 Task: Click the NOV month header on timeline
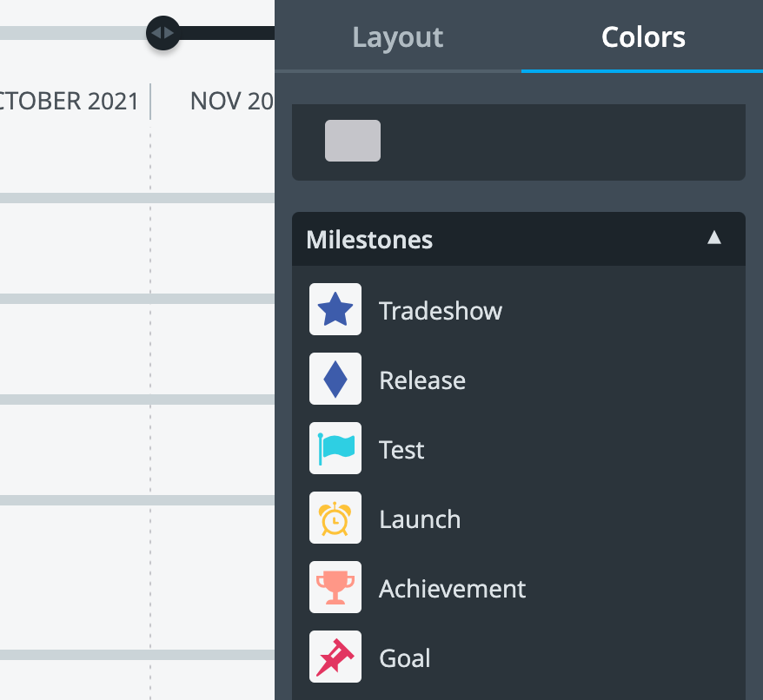tap(232, 102)
